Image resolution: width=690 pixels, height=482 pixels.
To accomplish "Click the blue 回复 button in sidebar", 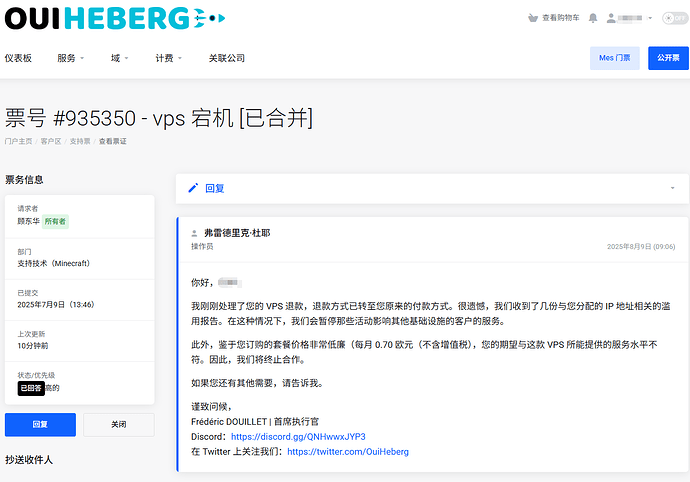I will pos(40,424).
